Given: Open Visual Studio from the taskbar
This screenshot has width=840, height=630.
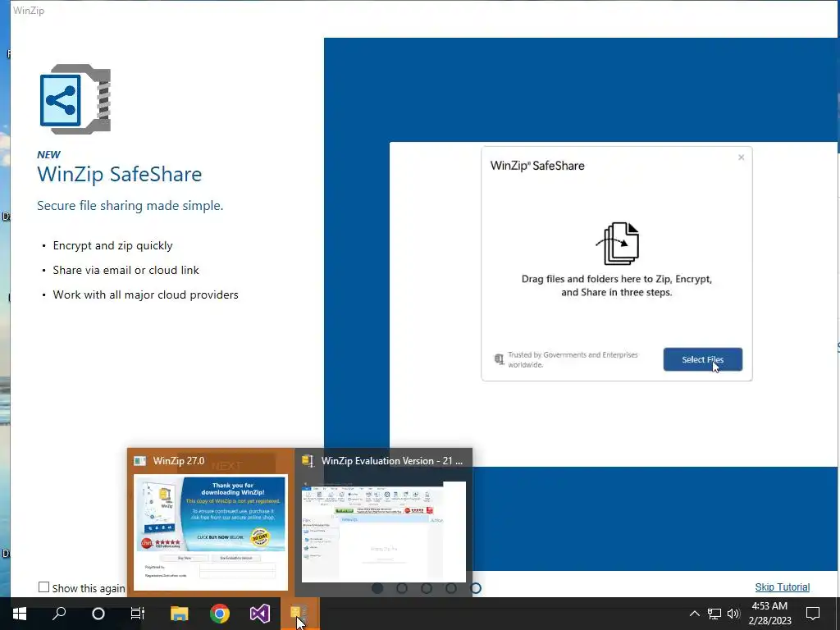Looking at the screenshot, I should (x=260, y=614).
